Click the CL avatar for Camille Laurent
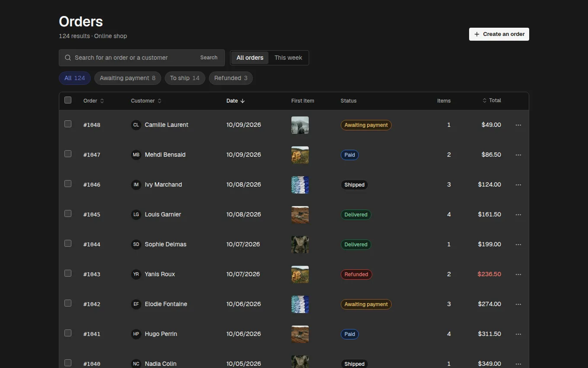Viewport: 588px width, 368px height. (x=136, y=125)
